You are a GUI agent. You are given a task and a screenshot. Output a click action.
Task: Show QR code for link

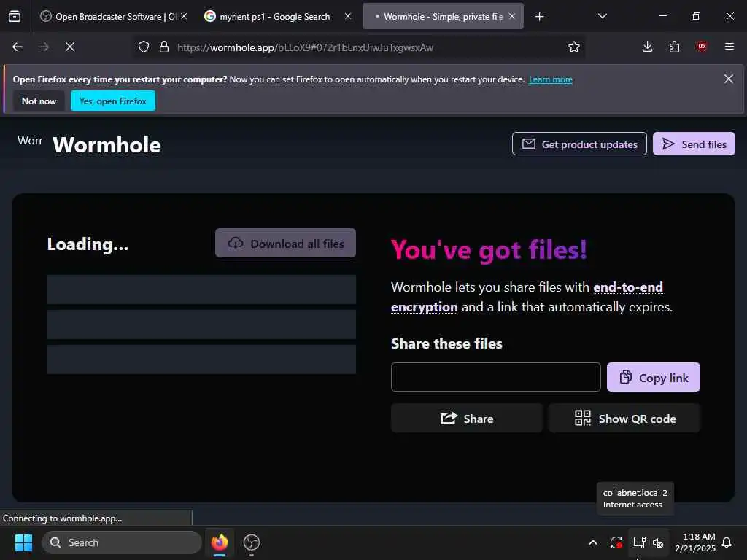(624, 419)
